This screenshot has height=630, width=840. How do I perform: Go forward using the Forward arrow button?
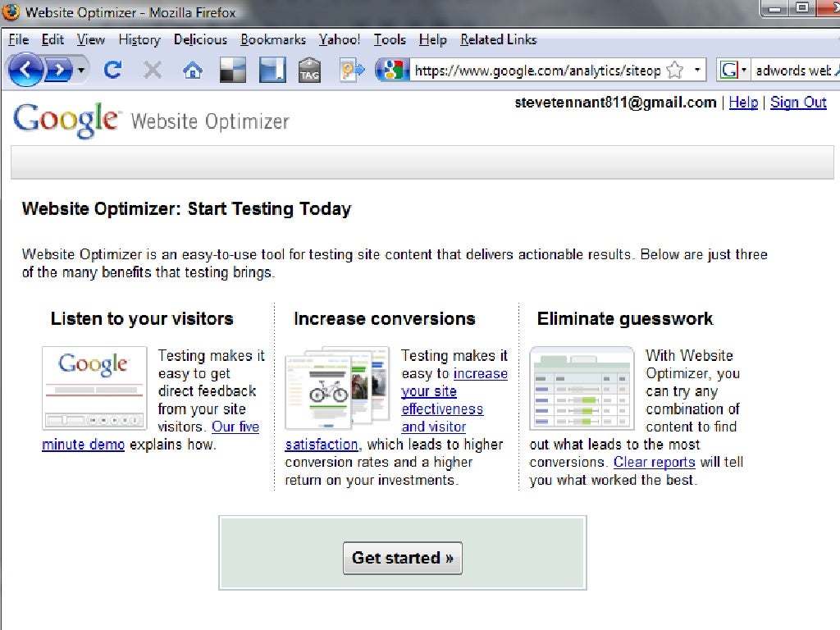pos(58,70)
